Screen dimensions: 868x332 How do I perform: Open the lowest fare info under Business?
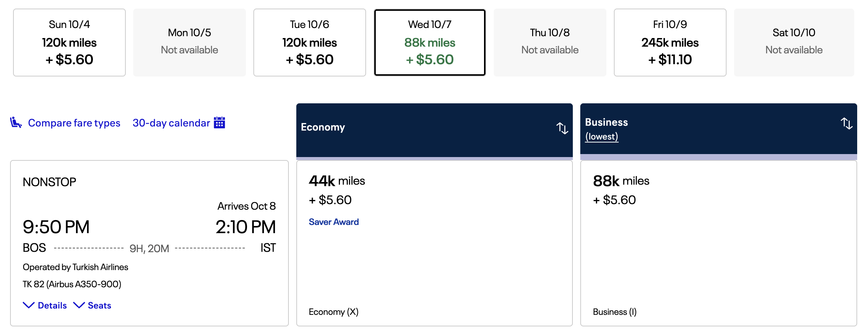[601, 136]
